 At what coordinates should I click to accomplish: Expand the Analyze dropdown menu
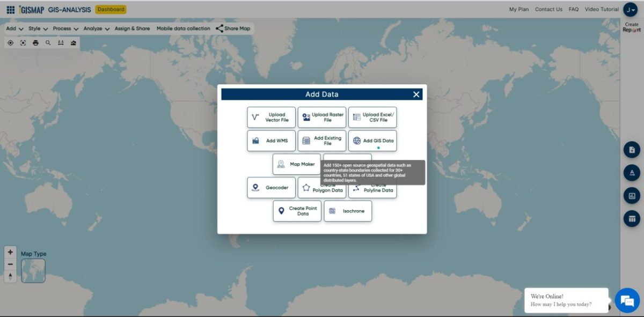click(x=97, y=28)
